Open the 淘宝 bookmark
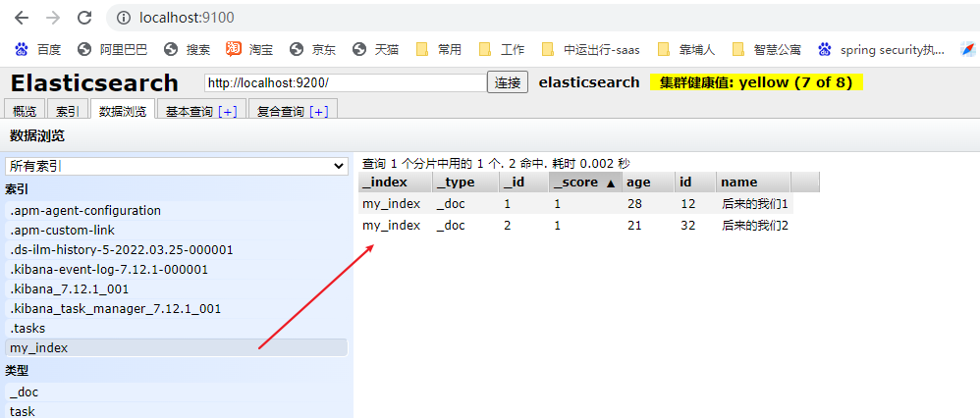Viewport: 980px width, 418px height. (249, 49)
